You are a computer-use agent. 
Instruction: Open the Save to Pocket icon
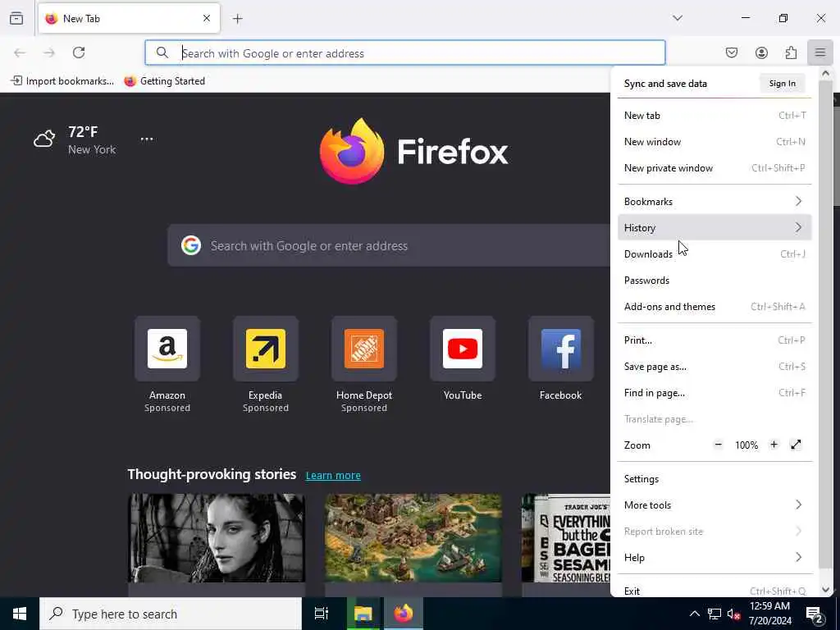click(x=732, y=52)
